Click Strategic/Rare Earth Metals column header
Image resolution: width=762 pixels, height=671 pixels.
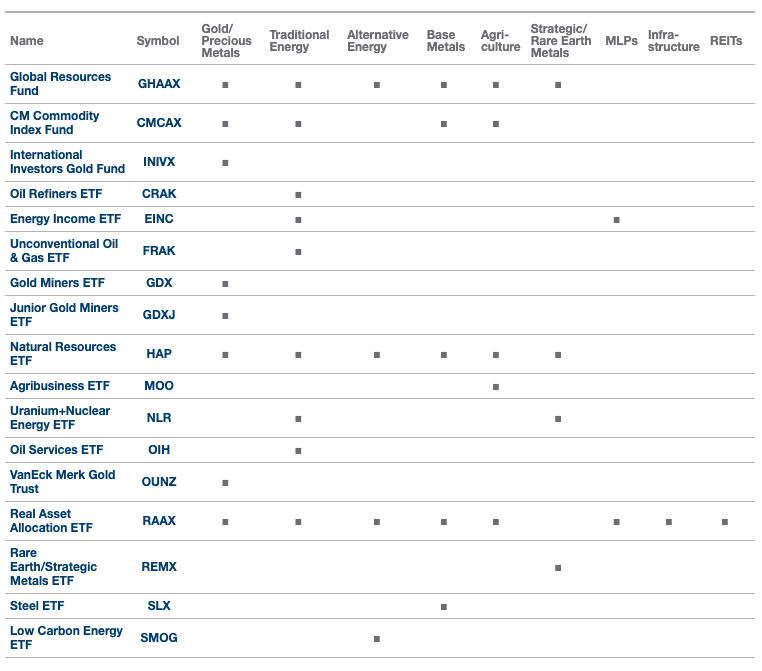coord(561,41)
